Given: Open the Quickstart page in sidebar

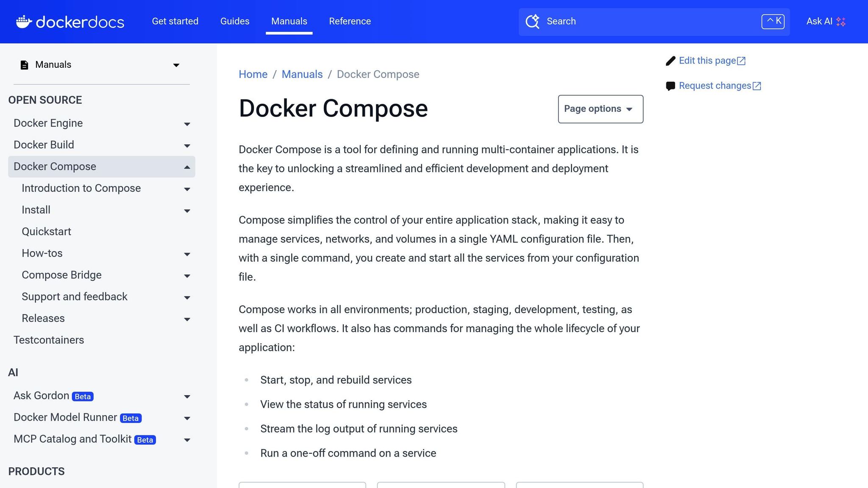Looking at the screenshot, I should [x=46, y=231].
